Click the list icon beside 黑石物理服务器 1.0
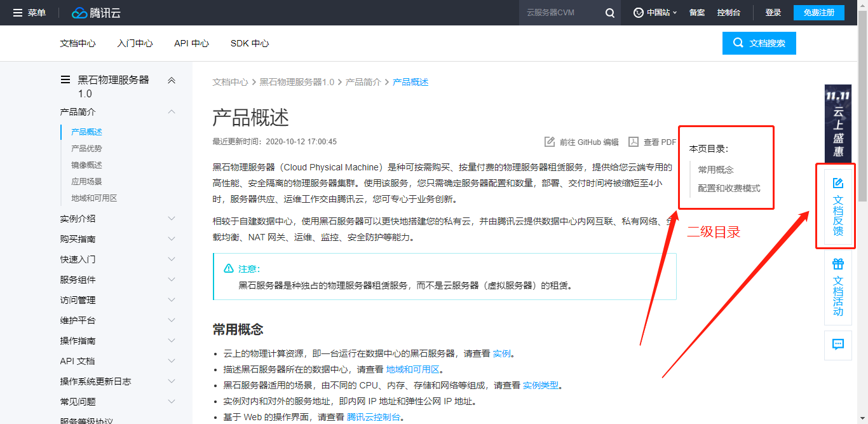Viewport: 868px width, 424px height. [65, 80]
